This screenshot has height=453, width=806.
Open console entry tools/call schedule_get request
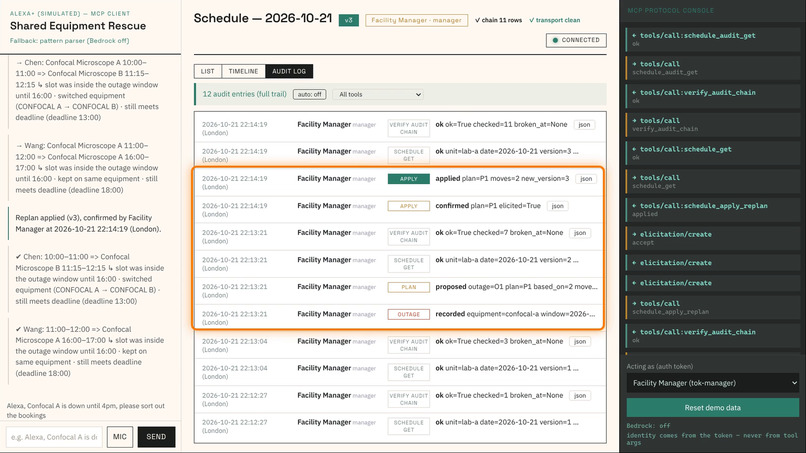click(712, 181)
